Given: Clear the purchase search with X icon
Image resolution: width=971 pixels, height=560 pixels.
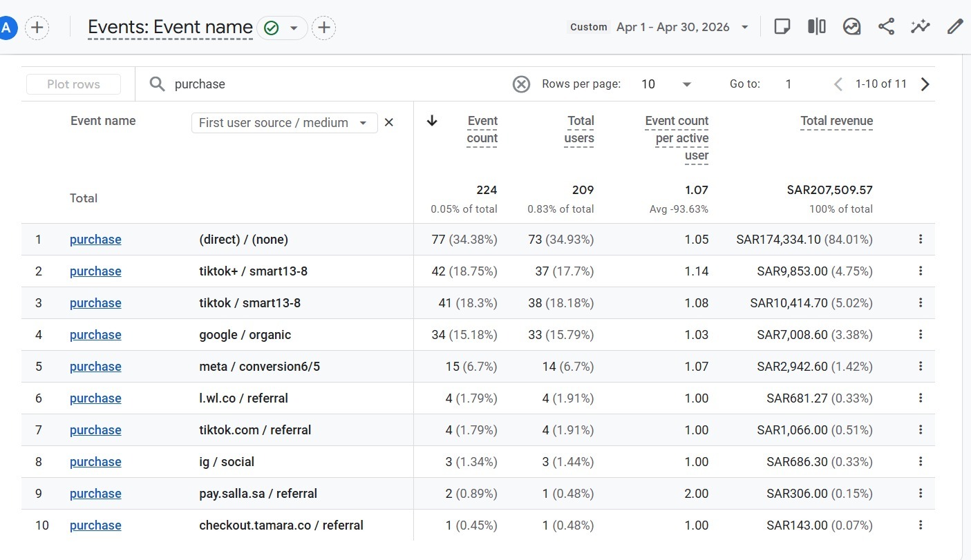Looking at the screenshot, I should click(521, 84).
